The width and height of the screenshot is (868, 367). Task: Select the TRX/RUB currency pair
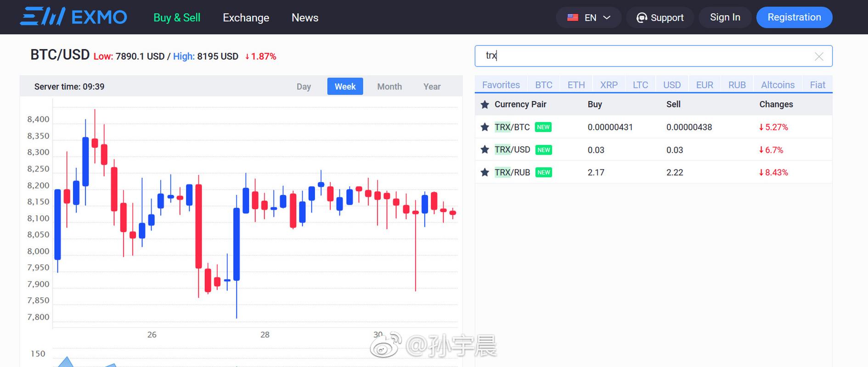[x=512, y=172]
